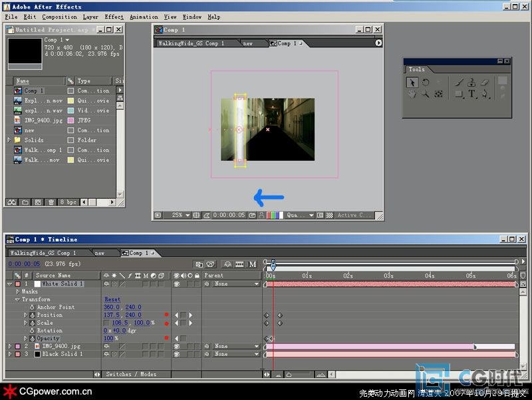Expand the Masks property group
Viewport: 532px width, 400px height.
click(17, 292)
